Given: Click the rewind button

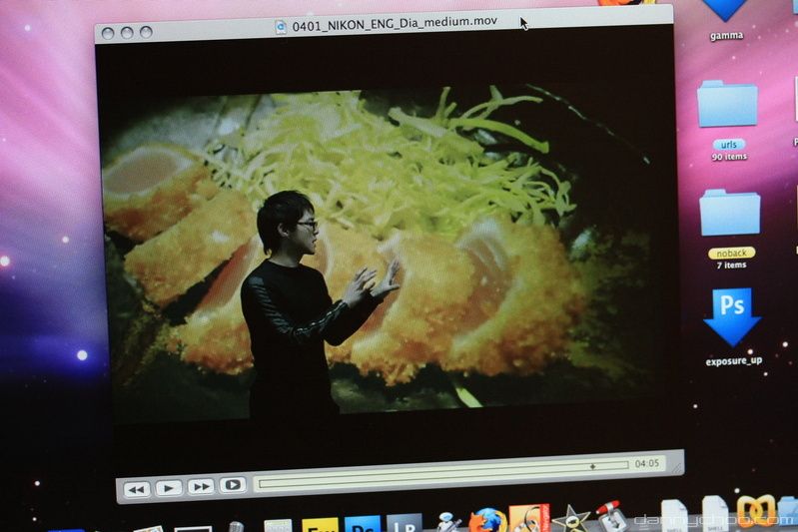Looking at the screenshot, I should pyautogui.click(x=137, y=489).
